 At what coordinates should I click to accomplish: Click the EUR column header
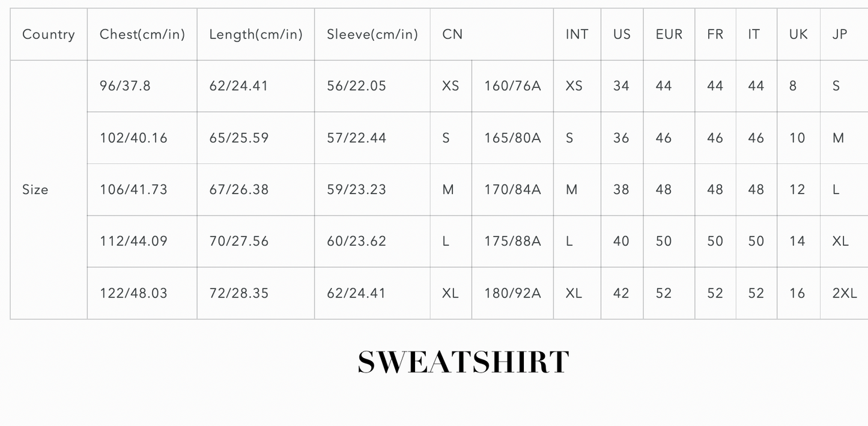[x=669, y=34]
